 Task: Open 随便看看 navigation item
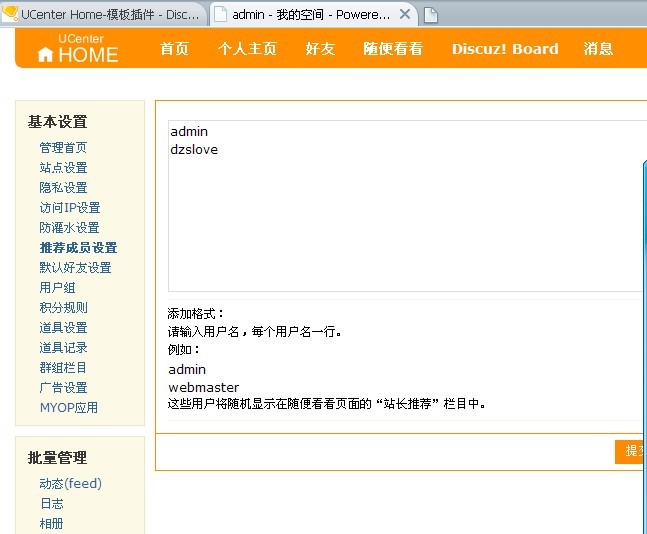click(x=393, y=49)
